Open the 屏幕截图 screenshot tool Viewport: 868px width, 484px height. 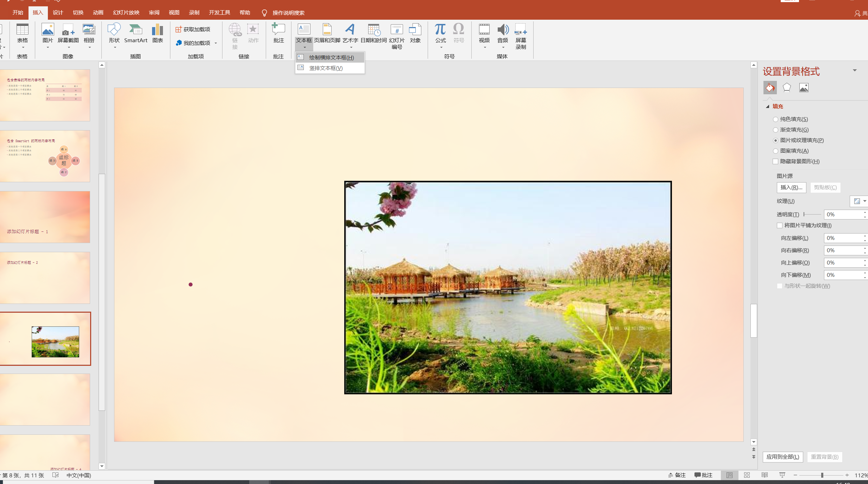tap(68, 36)
